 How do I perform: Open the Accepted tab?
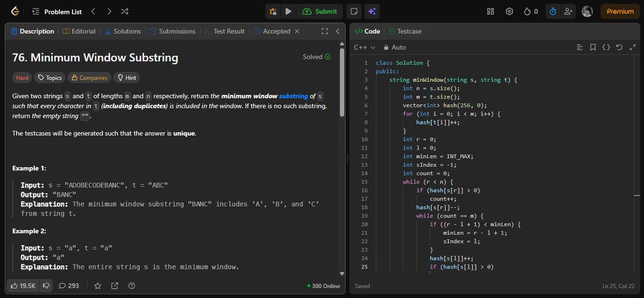[272, 31]
